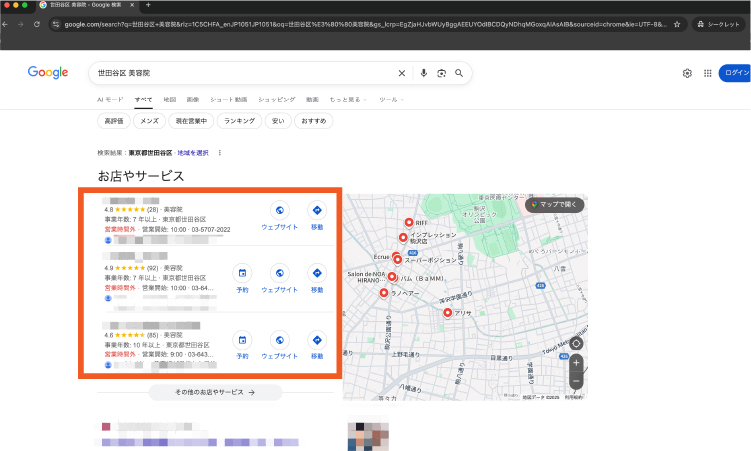Open the Google apps grid

click(708, 73)
